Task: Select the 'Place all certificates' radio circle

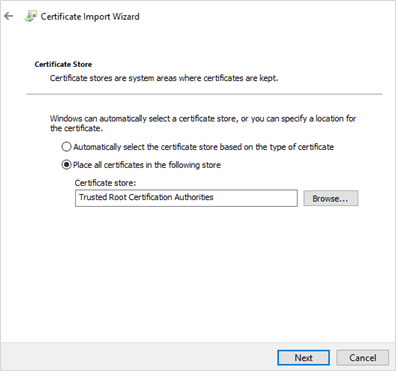Action: pyautogui.click(x=66, y=165)
